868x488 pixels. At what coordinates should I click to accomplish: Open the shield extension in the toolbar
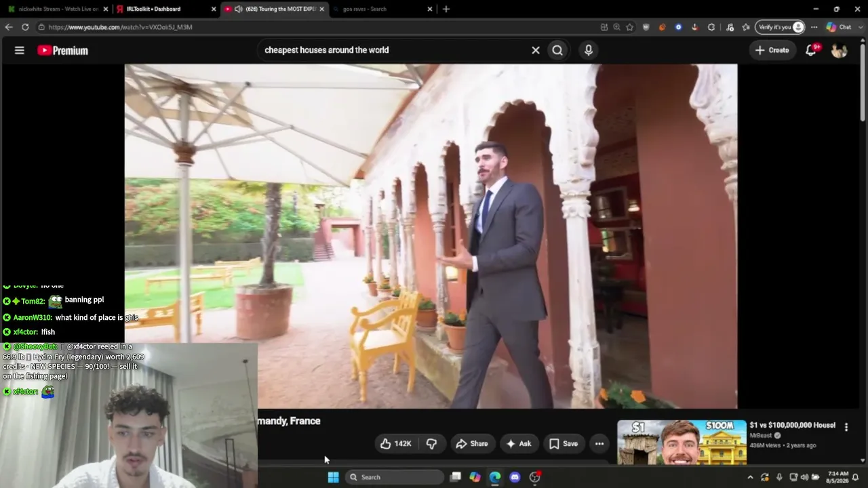[646, 27]
